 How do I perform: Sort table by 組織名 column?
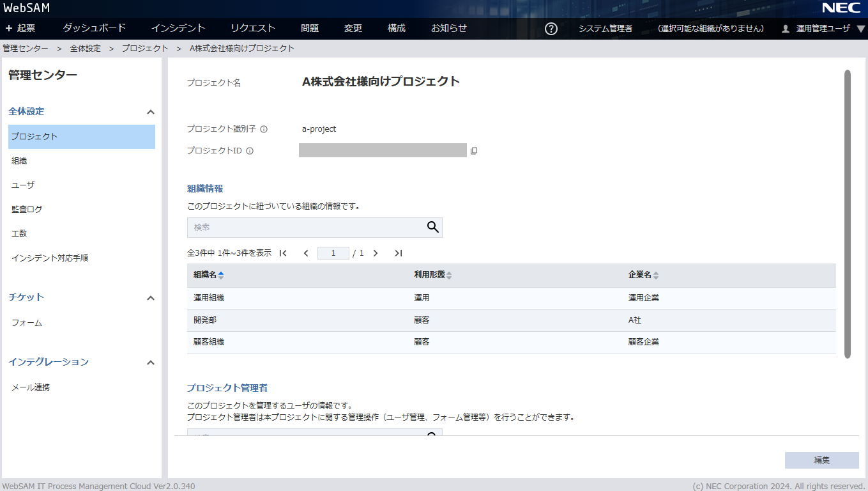pyautogui.click(x=209, y=275)
